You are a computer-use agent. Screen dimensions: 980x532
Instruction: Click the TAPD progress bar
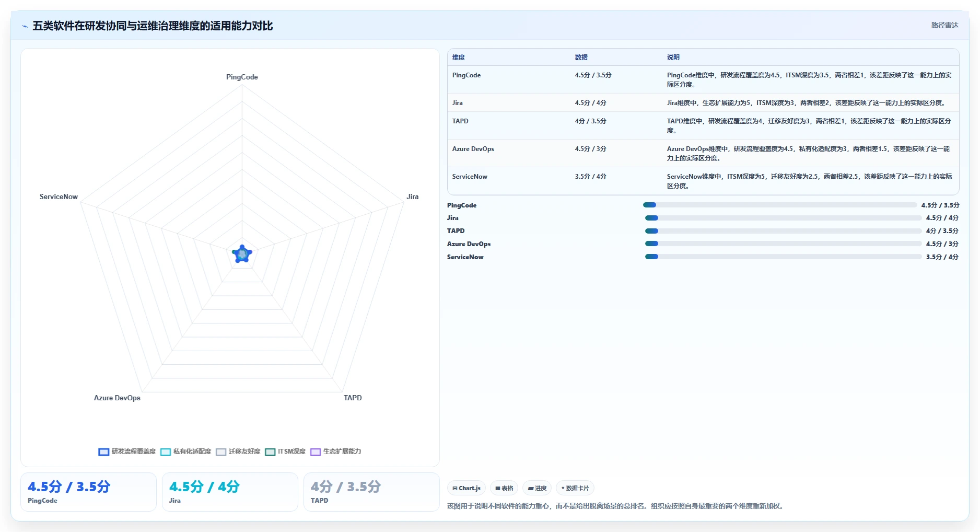pos(783,231)
